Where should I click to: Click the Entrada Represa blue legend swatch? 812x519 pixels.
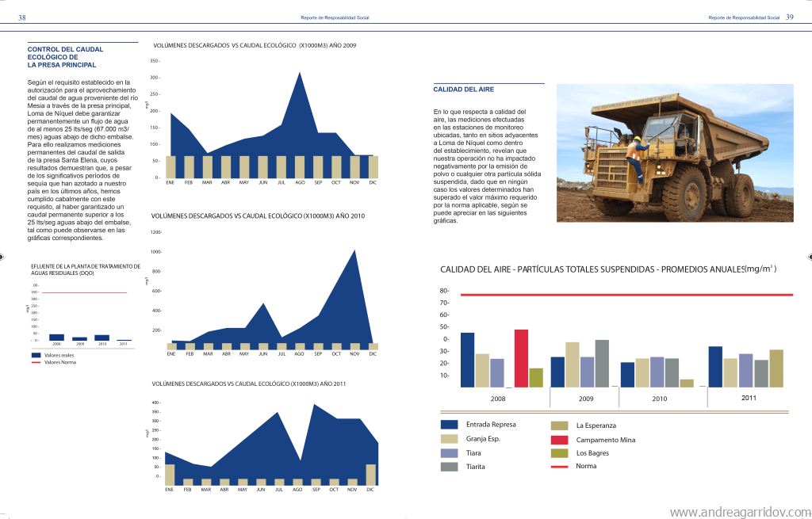449,425
